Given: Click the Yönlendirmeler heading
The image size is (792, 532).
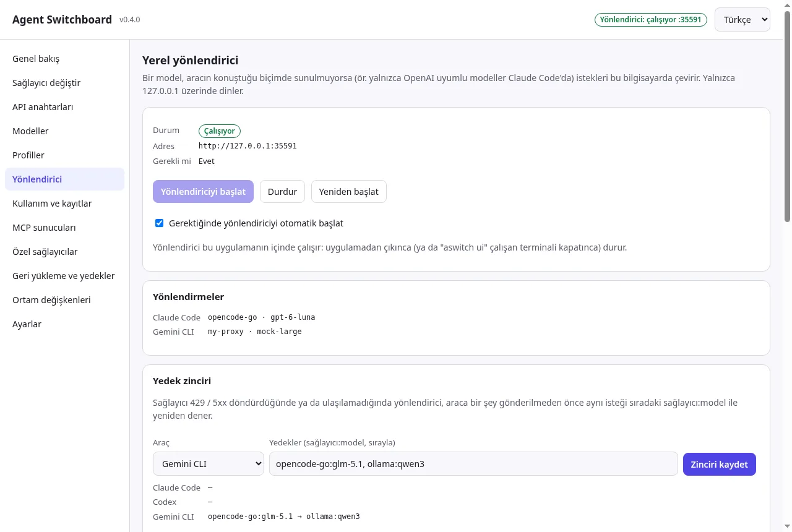Looking at the screenshot, I should click(x=188, y=297).
